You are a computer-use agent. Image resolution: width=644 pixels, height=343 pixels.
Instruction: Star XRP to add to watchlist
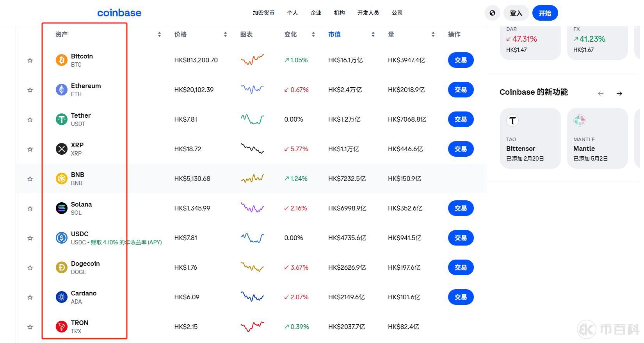pos(30,149)
